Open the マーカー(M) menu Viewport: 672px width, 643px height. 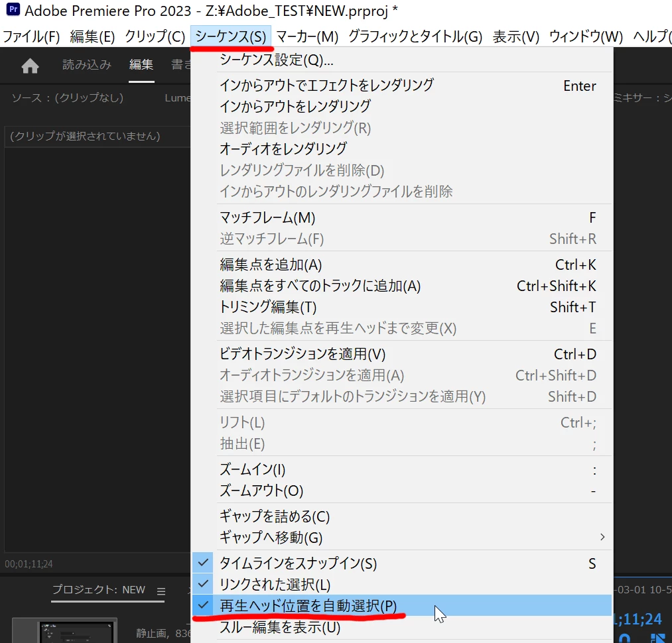click(307, 37)
